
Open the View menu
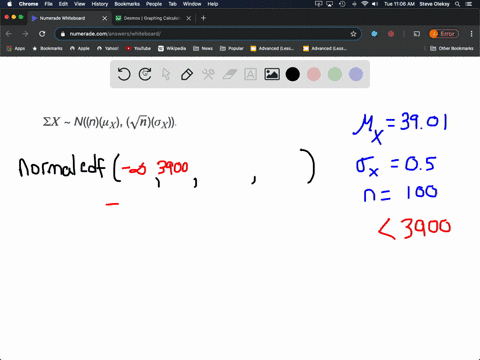click(79, 4)
